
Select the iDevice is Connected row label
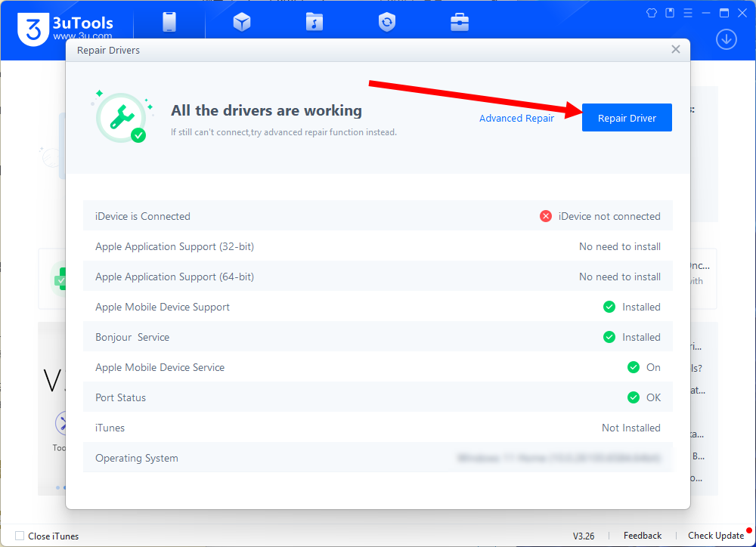143,216
